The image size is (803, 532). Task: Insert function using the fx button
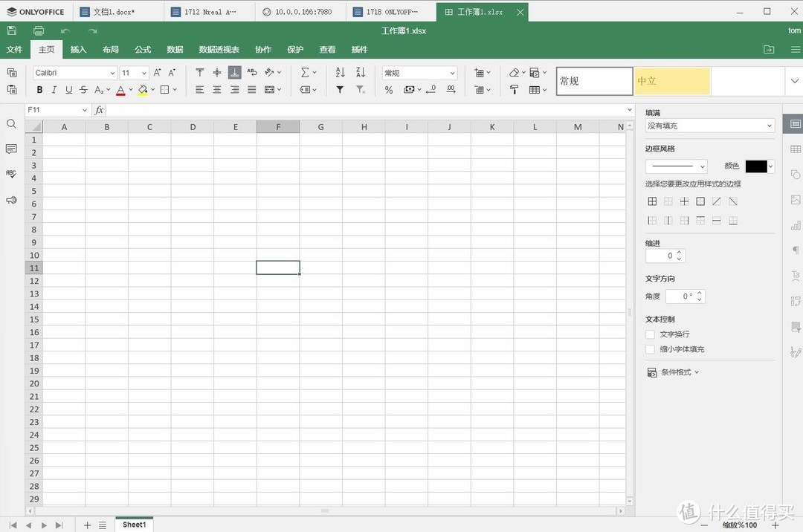point(99,110)
